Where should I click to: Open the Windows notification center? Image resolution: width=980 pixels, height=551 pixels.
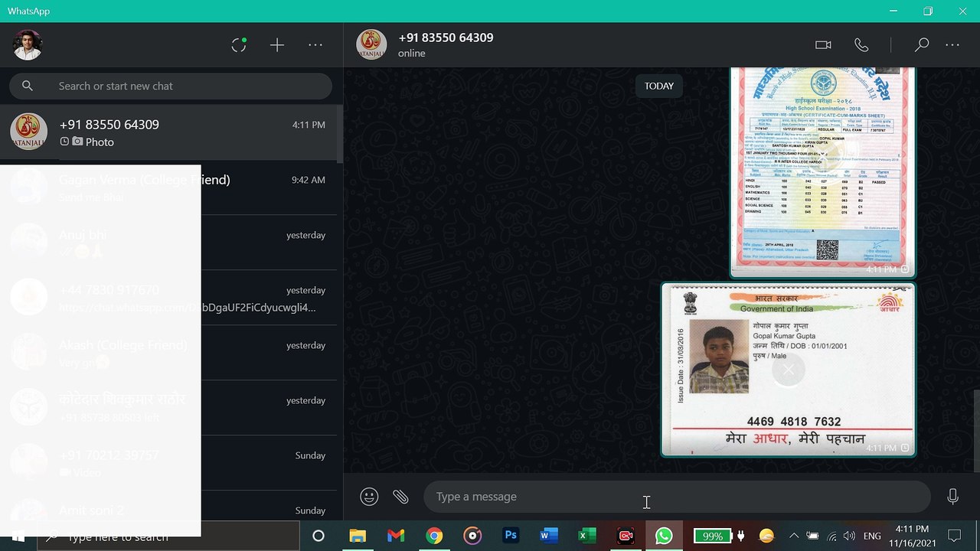tap(955, 536)
